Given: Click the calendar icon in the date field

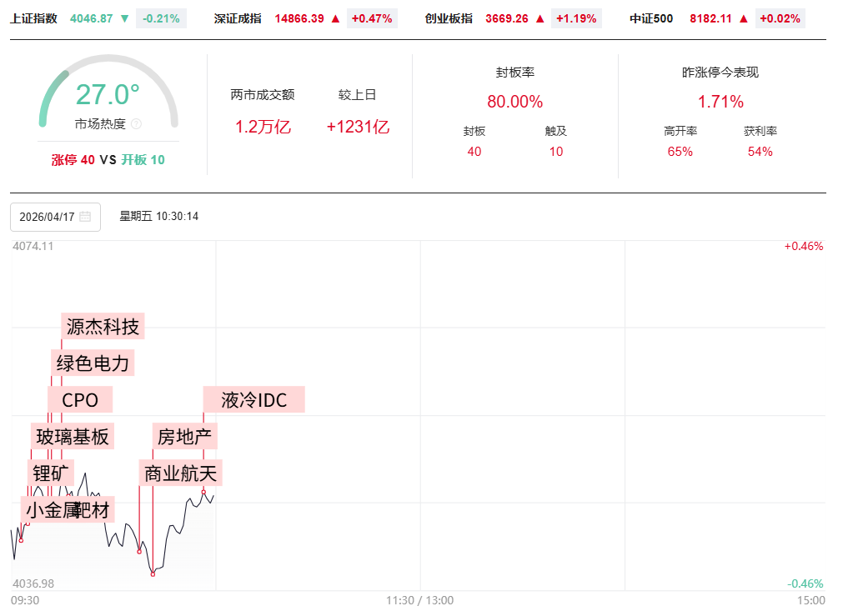Looking at the screenshot, I should point(85,217).
